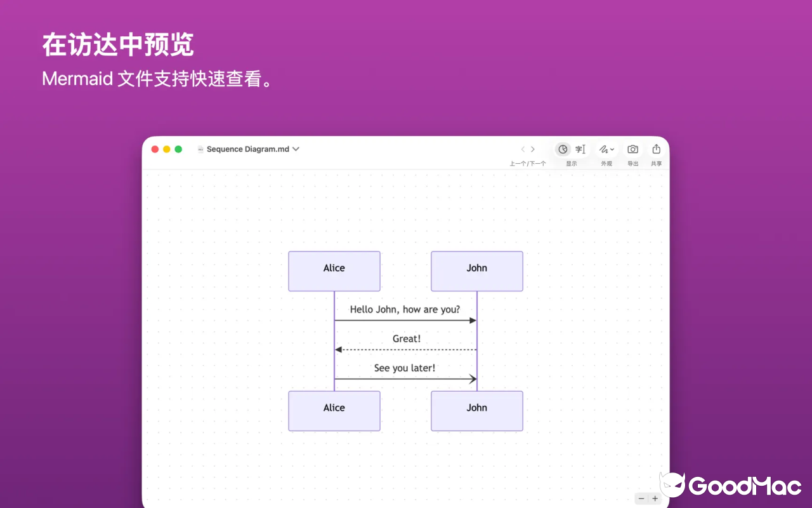The width and height of the screenshot is (812, 508).
Task: Go to the previous diagram arrow
Action: pyautogui.click(x=523, y=149)
